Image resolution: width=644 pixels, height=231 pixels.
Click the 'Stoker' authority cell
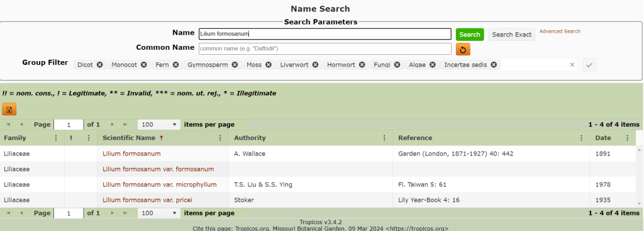[x=311, y=200]
